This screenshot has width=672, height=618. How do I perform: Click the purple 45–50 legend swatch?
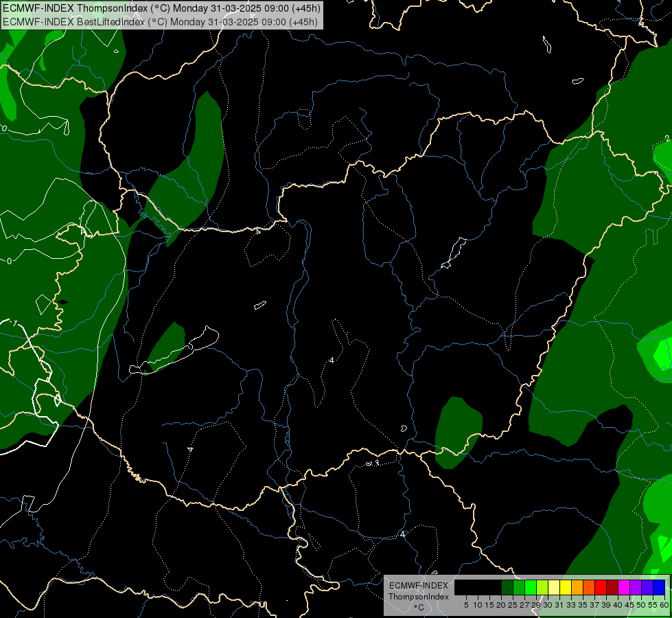coord(636,587)
